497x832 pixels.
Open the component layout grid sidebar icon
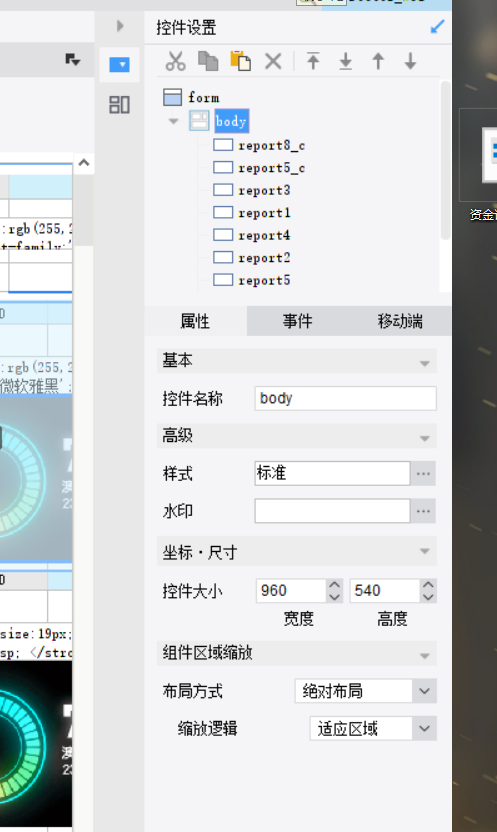click(x=119, y=105)
